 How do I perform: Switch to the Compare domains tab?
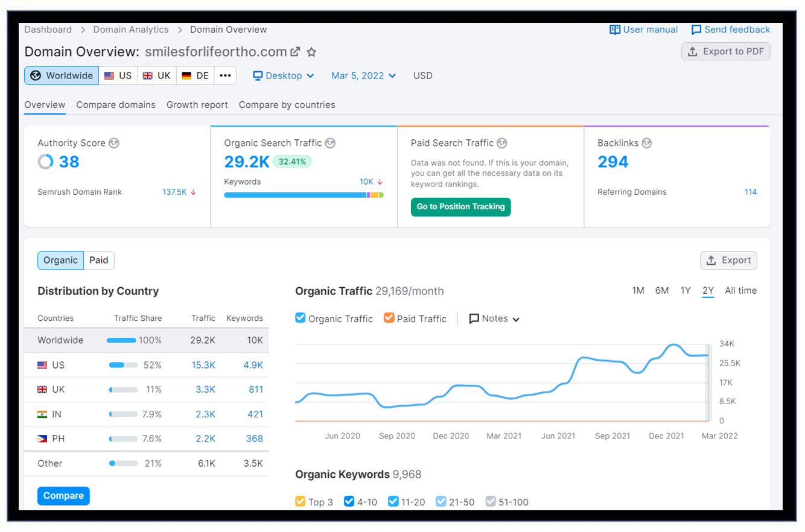pos(116,105)
